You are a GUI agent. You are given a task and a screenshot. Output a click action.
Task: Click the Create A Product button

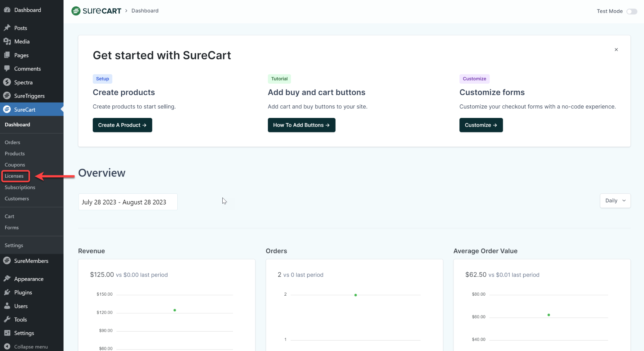coord(122,125)
